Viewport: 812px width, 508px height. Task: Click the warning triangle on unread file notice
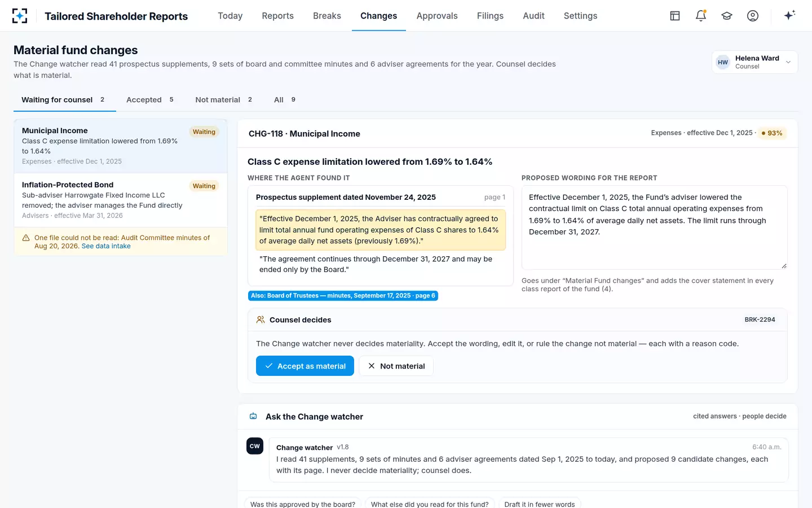click(26, 238)
